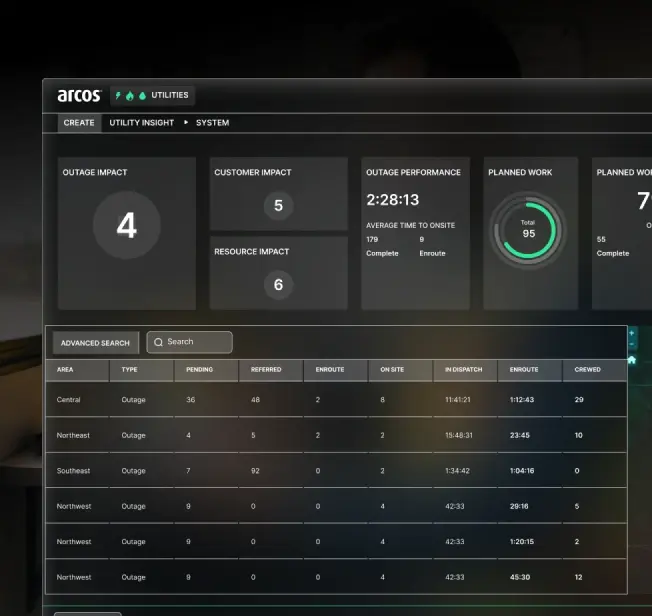Click the PLANNED WORK donut chart Total 95
Screen dimensions: 652x616
pos(528,230)
